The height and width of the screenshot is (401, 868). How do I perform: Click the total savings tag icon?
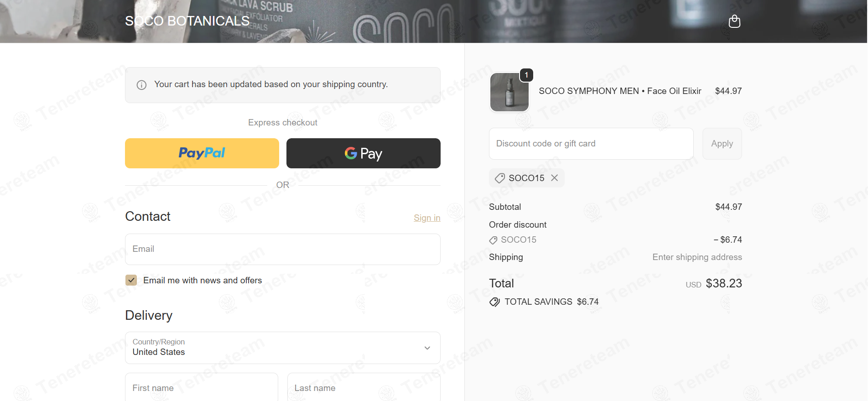[x=494, y=302]
